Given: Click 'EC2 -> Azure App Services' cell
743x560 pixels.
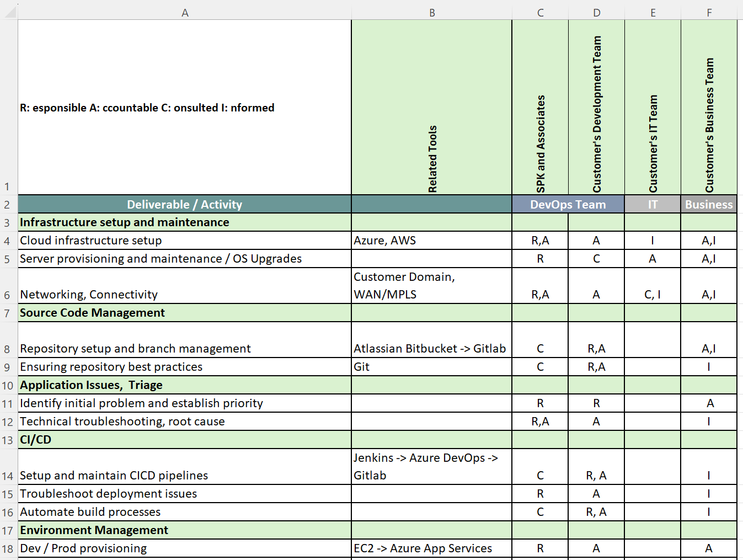Looking at the screenshot, I should tap(432, 548).
